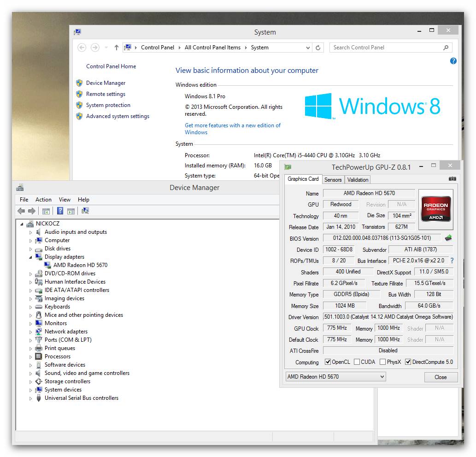
Task: Switch to the Validation tab in GPU-Z
Action: tap(358, 179)
